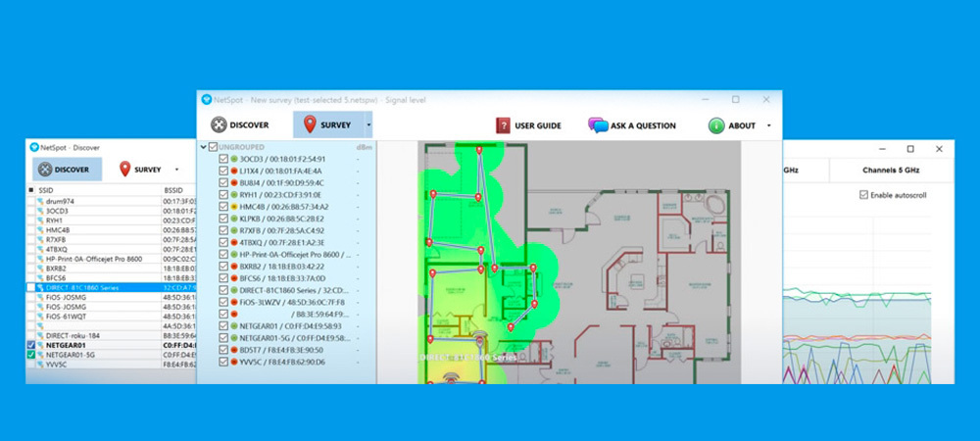Check the DIRECT-81C1860 Series checkbox in the Discover window

coord(31,287)
